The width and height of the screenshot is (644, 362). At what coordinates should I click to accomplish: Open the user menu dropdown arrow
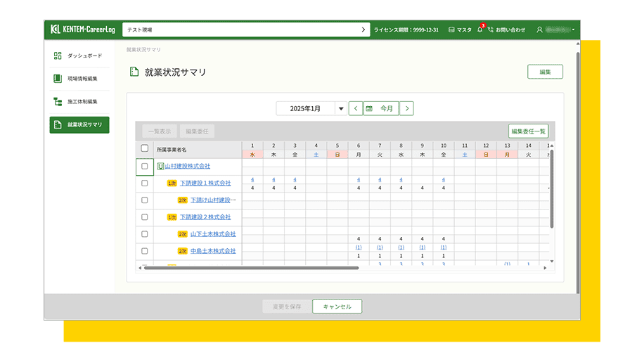(x=574, y=30)
